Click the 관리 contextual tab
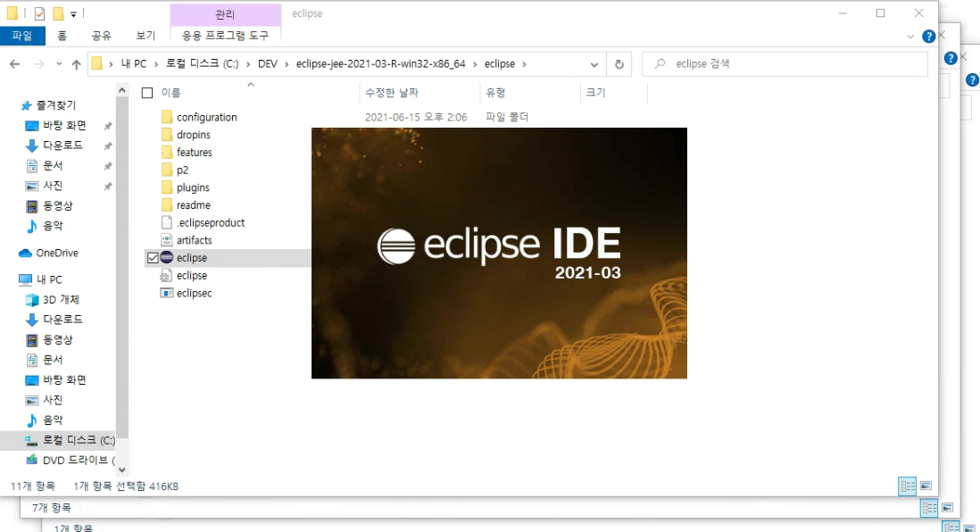 (x=225, y=13)
